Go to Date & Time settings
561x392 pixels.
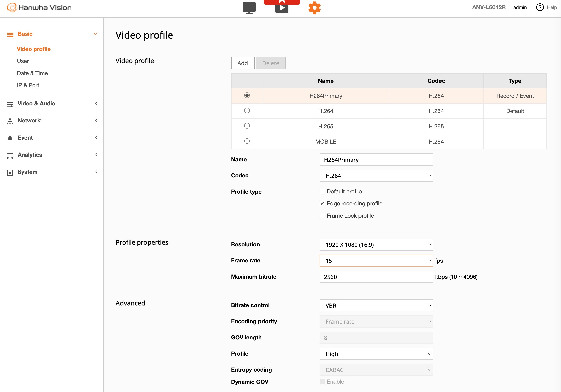point(32,73)
